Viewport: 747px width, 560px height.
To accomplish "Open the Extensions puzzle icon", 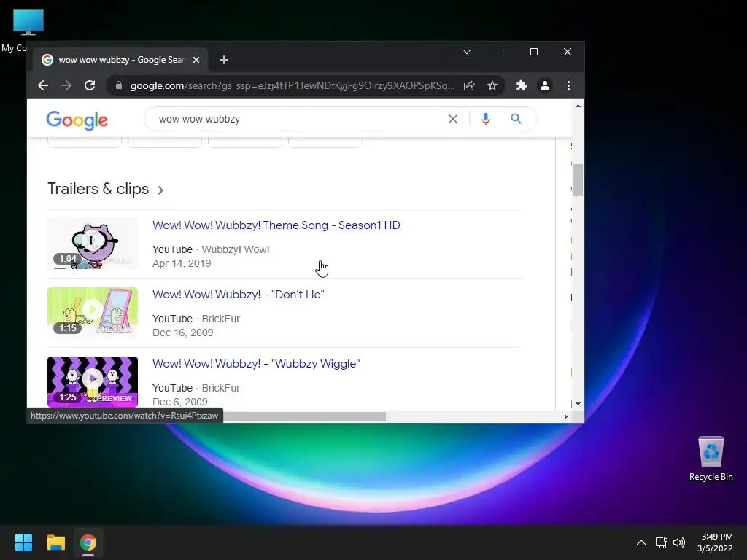I will (521, 86).
